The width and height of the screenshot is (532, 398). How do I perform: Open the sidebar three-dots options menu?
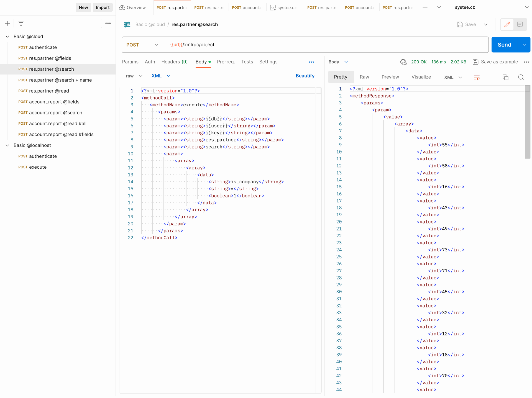[x=108, y=24]
